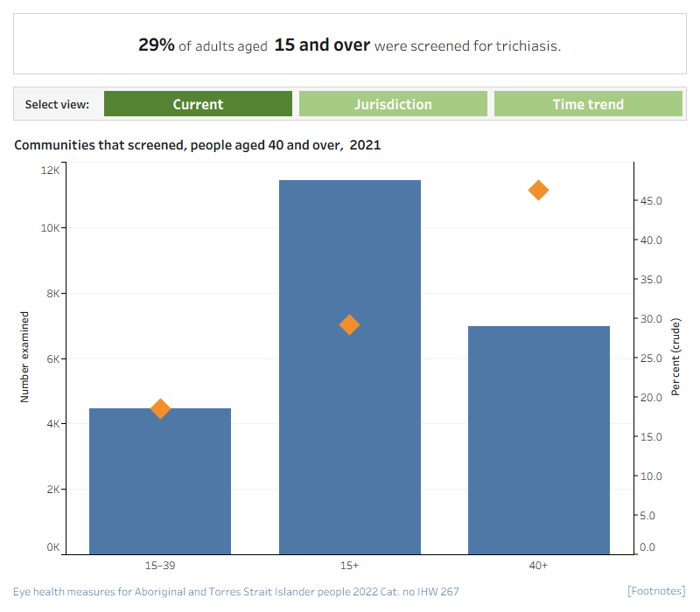Click the '20.0' right axis tick

pos(651,398)
